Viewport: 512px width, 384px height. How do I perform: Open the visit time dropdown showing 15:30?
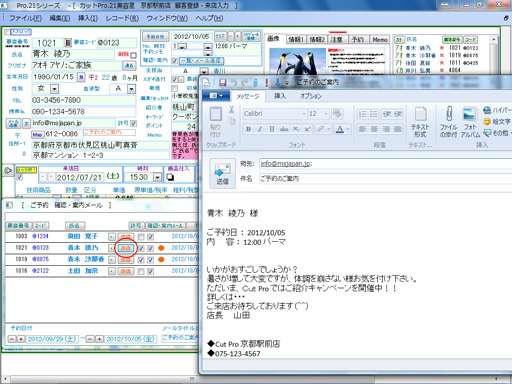157,177
